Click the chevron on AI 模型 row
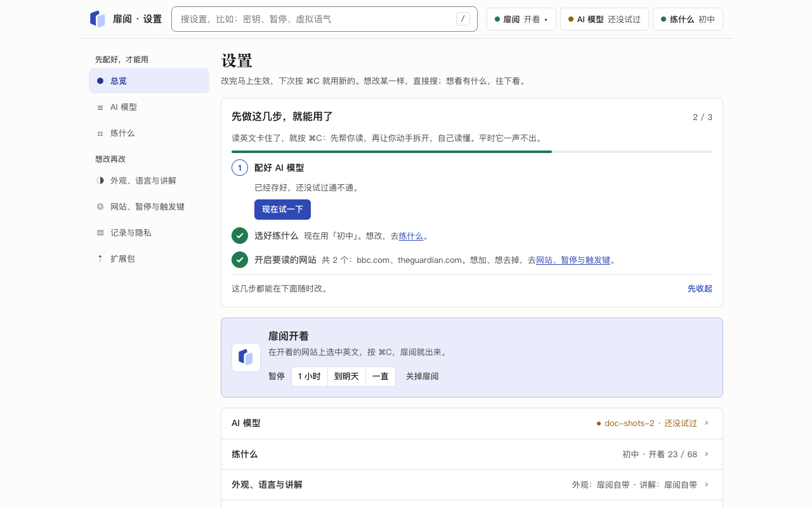812x508 pixels. click(x=707, y=423)
